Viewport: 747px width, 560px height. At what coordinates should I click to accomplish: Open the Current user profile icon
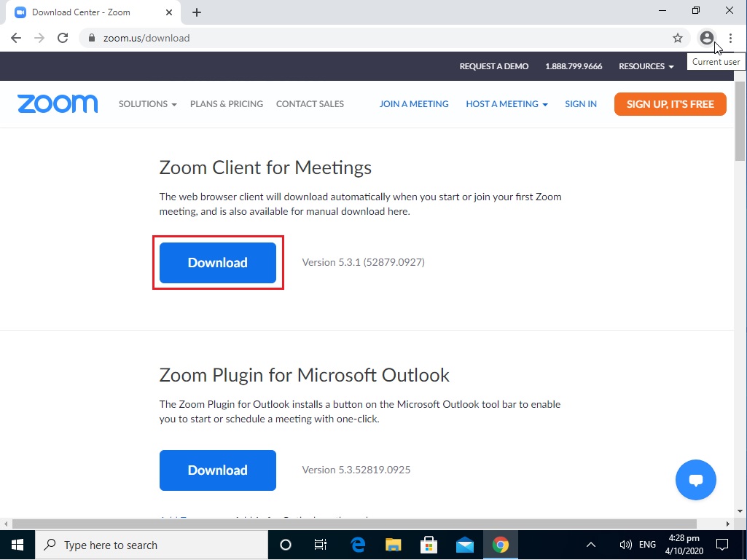(707, 38)
